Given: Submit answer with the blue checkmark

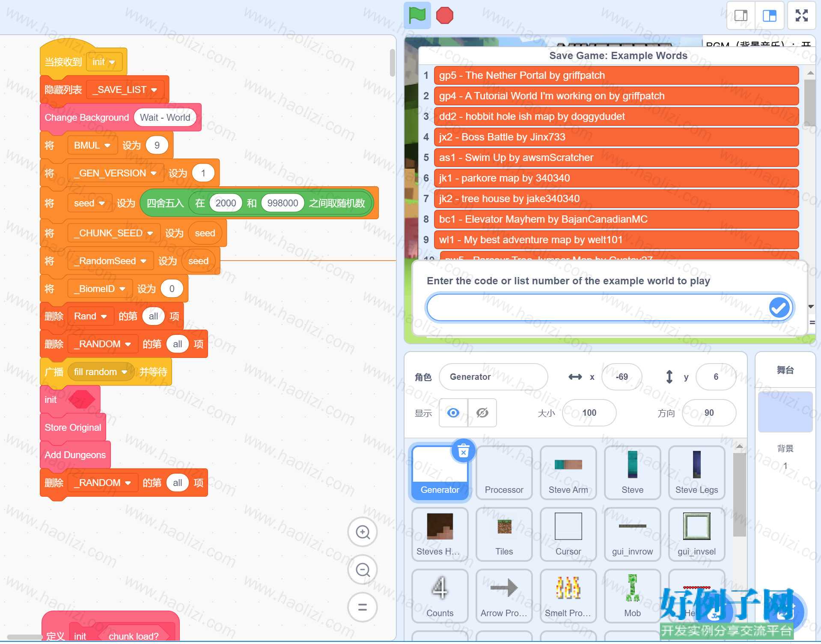Looking at the screenshot, I should 779,307.
